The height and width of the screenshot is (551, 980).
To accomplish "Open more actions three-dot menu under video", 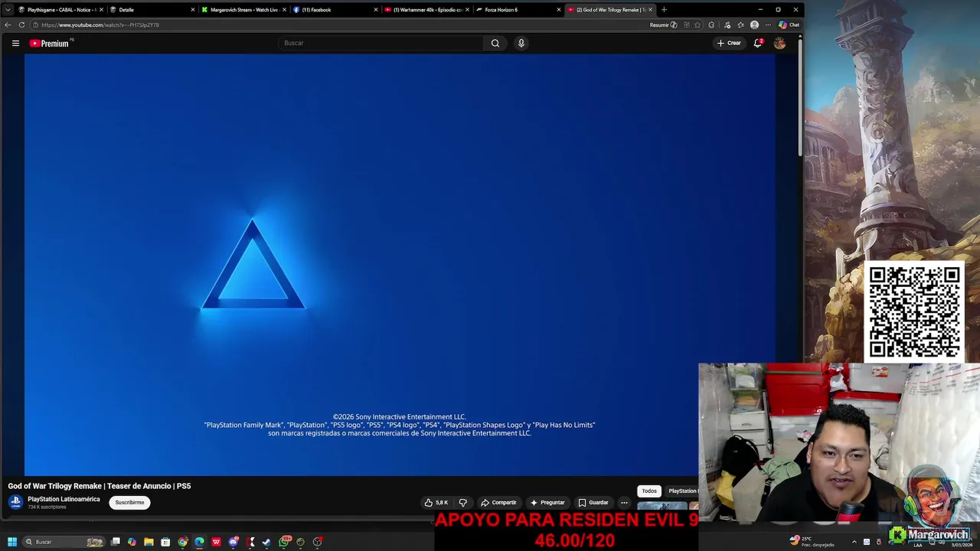I will click(x=624, y=503).
